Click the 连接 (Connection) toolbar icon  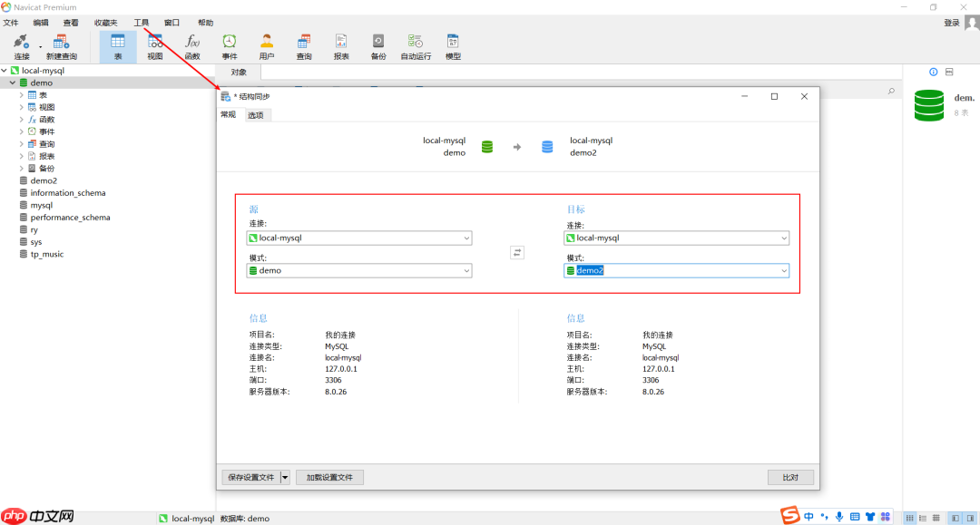21,47
